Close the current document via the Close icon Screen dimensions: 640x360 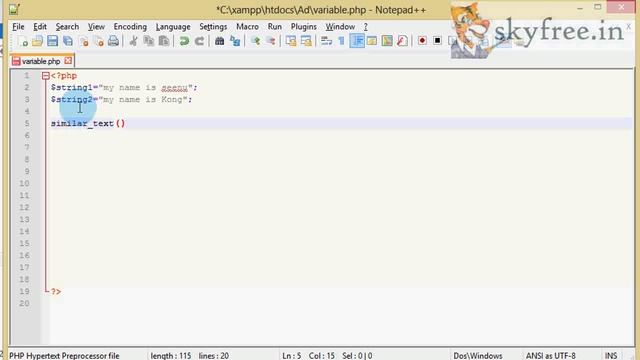click(84, 41)
